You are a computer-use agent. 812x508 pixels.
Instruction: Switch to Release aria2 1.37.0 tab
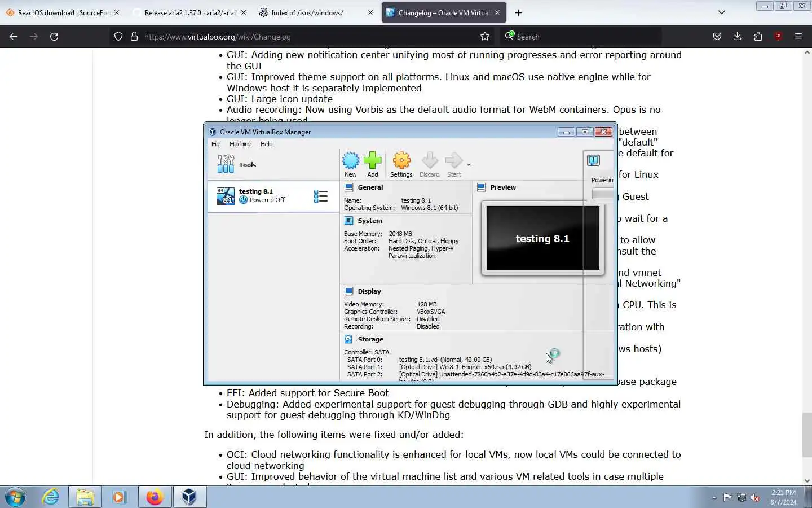pyautogui.click(x=190, y=12)
